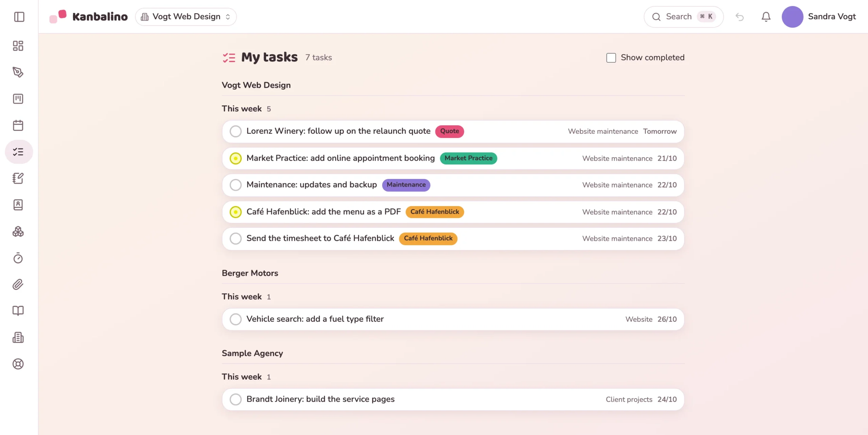Viewport: 868px width, 435px height.
Task: Click Café Hafenblick tag on timesheet task
Action: 428,239
